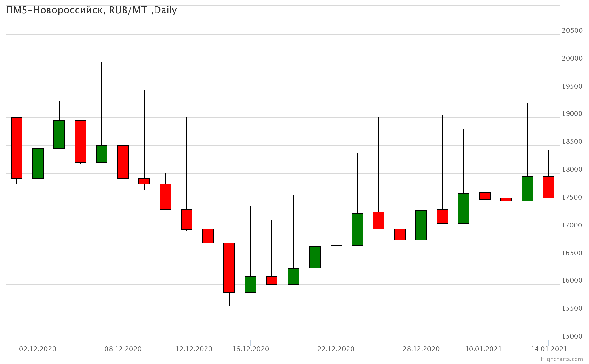Click the red candle above 08.12.2020

click(123, 162)
